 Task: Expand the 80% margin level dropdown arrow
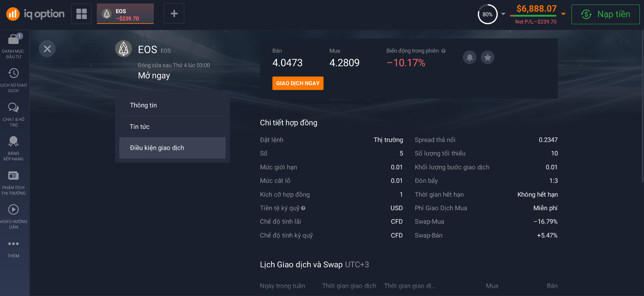[503, 14]
